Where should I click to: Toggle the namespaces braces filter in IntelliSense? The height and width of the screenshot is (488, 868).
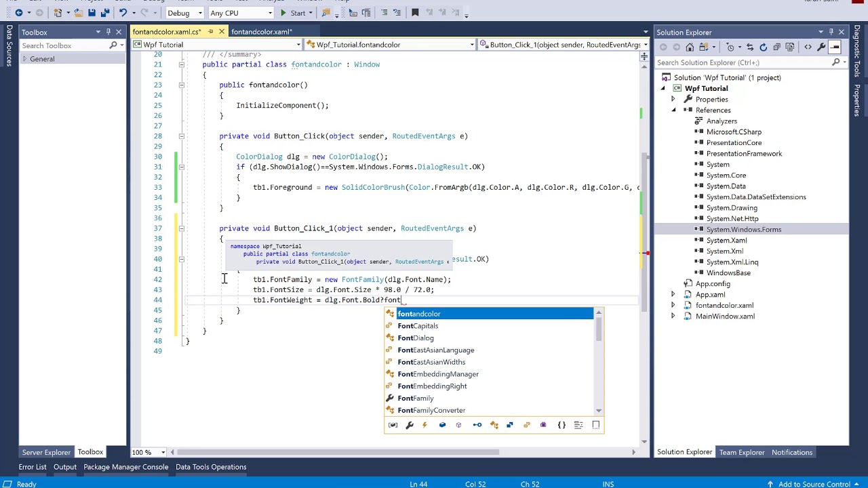click(x=561, y=425)
